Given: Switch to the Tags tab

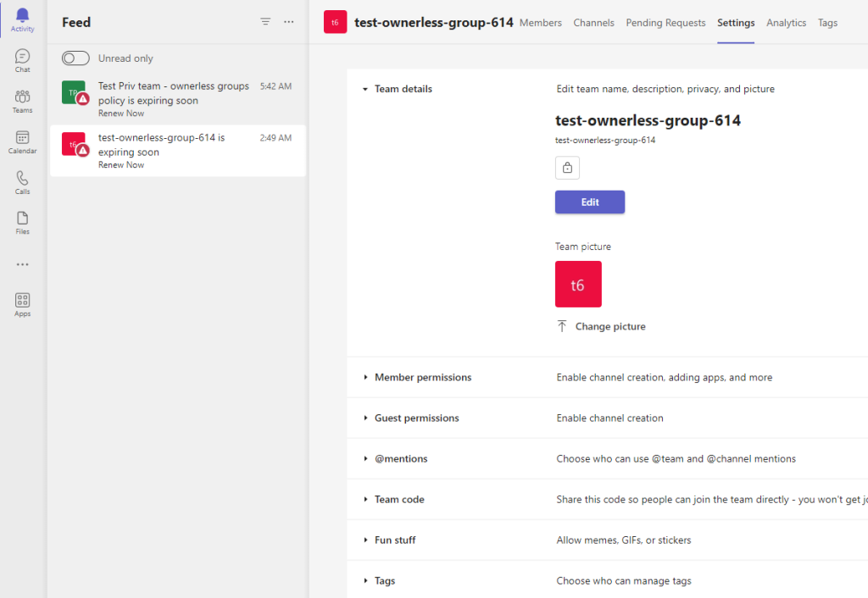Looking at the screenshot, I should pyautogui.click(x=827, y=23).
